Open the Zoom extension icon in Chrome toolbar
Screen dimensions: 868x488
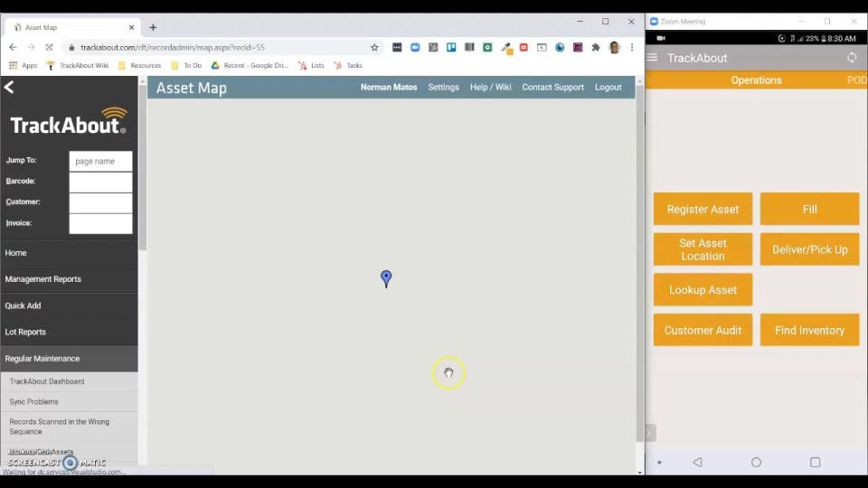tap(415, 48)
